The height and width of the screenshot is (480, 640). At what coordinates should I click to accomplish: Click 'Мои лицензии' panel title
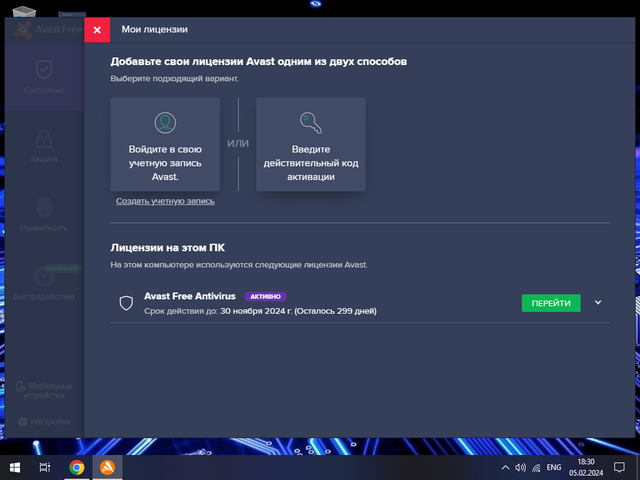point(154,29)
